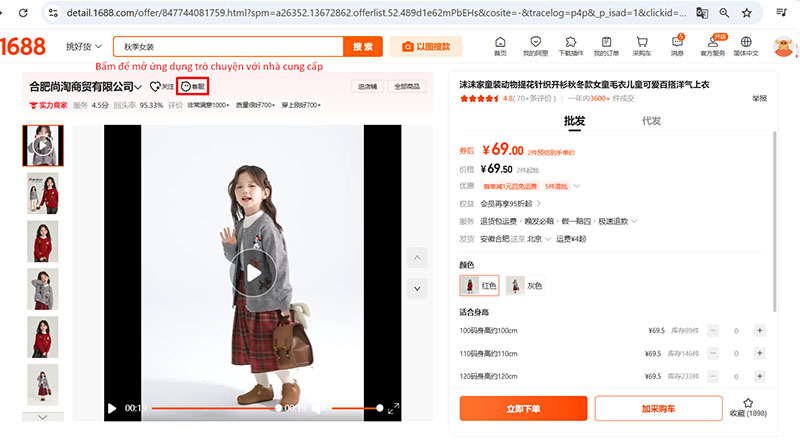Click the search box with 秋季女装
The image size is (800, 444).
tap(230, 47)
